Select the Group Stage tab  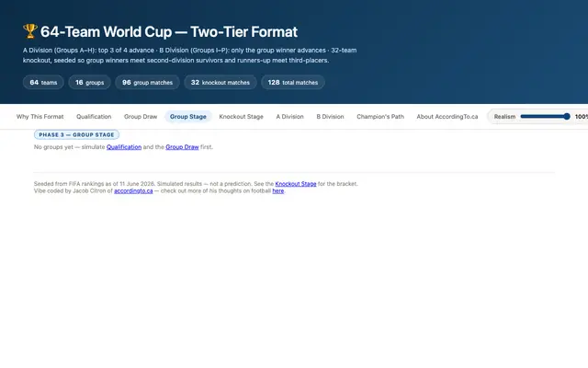point(188,117)
